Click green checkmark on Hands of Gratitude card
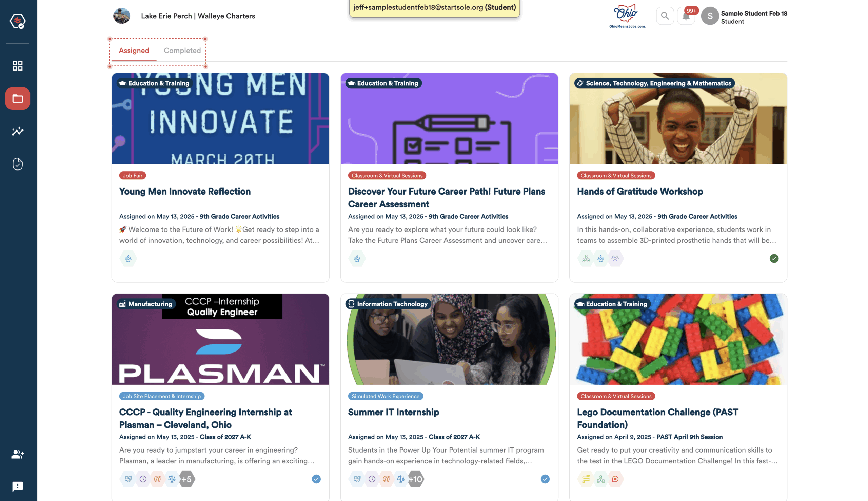This screenshot has height=501, width=868. (774, 258)
